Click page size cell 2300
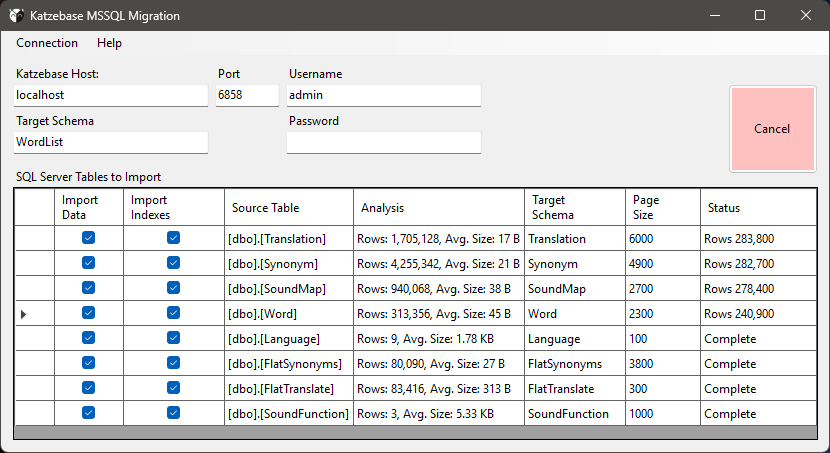 (x=663, y=314)
